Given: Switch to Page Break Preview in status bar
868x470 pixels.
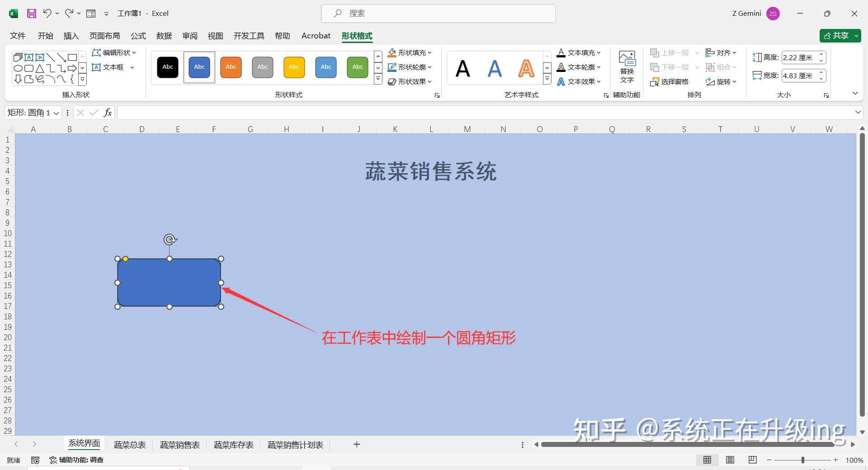Looking at the screenshot, I should (752, 460).
